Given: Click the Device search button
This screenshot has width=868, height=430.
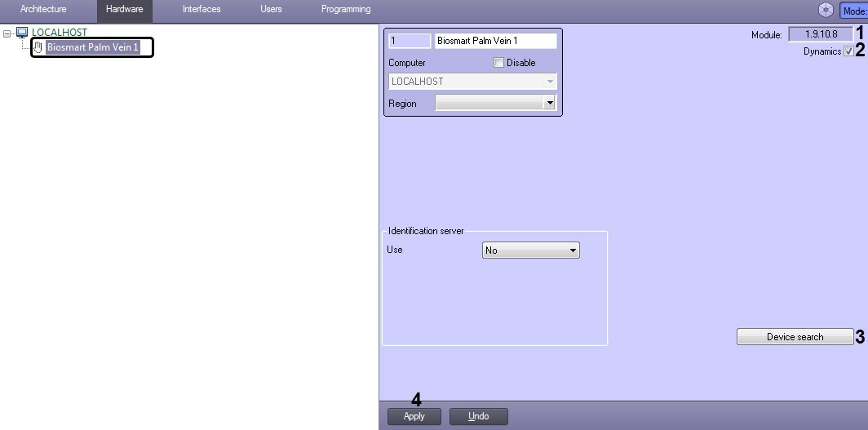Looking at the screenshot, I should click(x=795, y=336).
